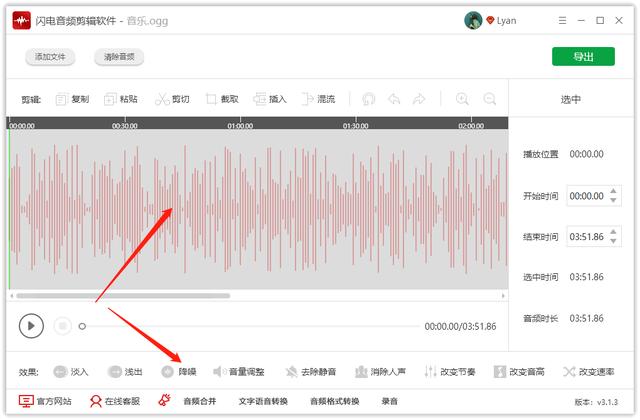Click the 02:00.00 timeline ruler mark
This screenshot has width=640, height=420.
(x=471, y=126)
